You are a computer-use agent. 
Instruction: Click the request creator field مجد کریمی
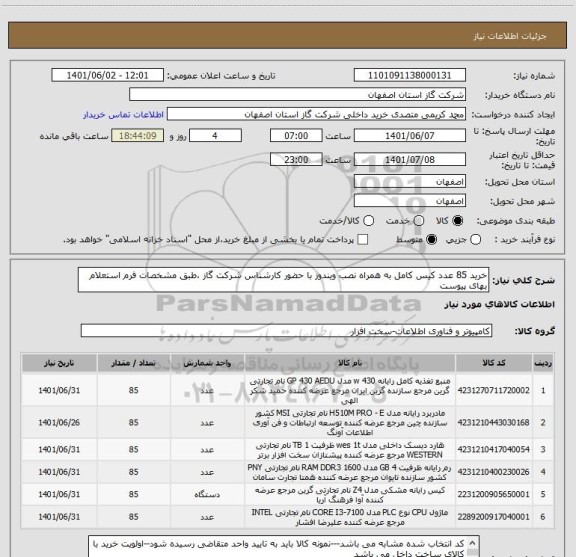(316, 115)
